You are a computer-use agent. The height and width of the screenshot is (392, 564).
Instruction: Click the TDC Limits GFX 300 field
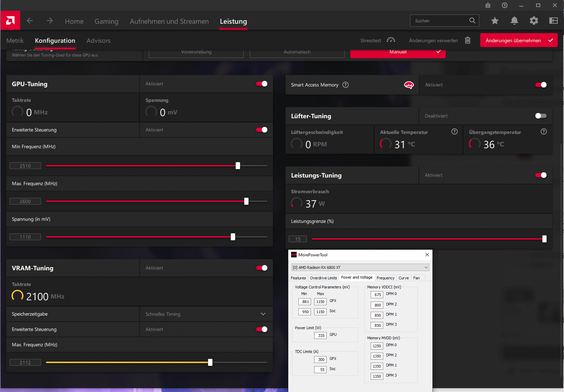[320, 359]
